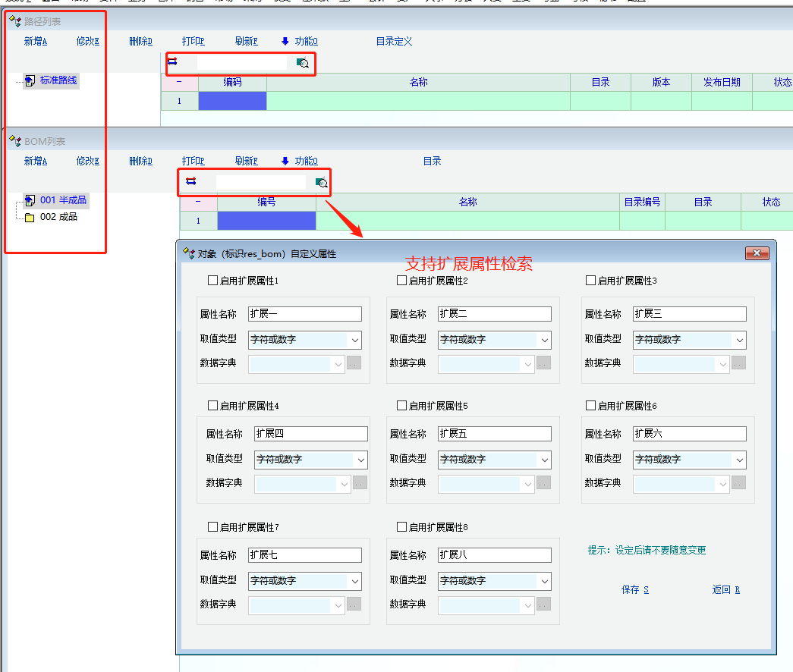Select the 001 半成品 tree node
793x672 pixels.
(63, 200)
